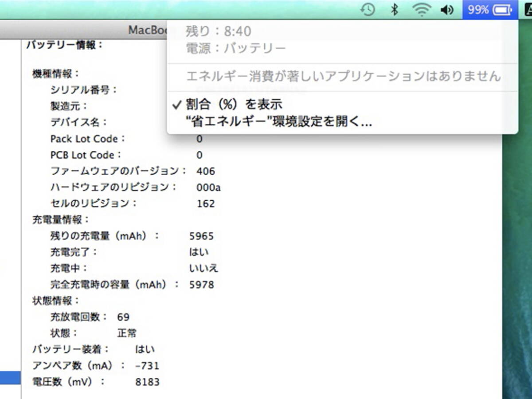Viewport: 532px width, 399px height.
Task: Select the ファームウェアのバージョン： label
Action: point(118,171)
